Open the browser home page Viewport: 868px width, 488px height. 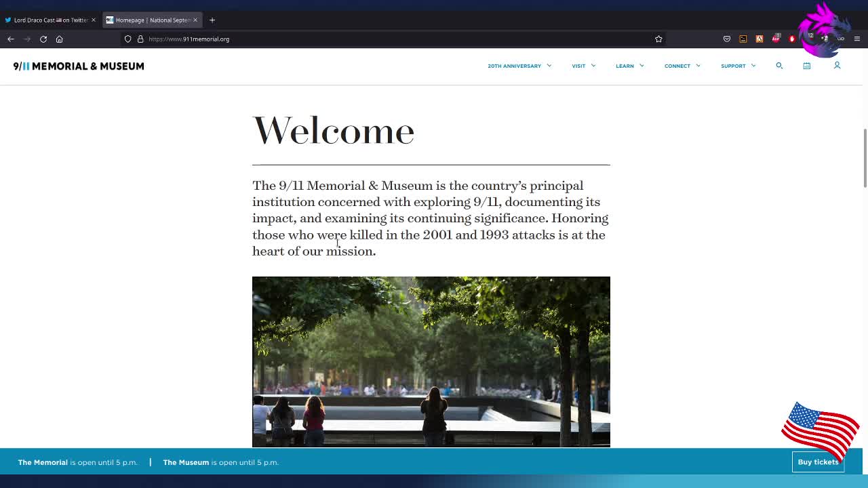tap(59, 39)
